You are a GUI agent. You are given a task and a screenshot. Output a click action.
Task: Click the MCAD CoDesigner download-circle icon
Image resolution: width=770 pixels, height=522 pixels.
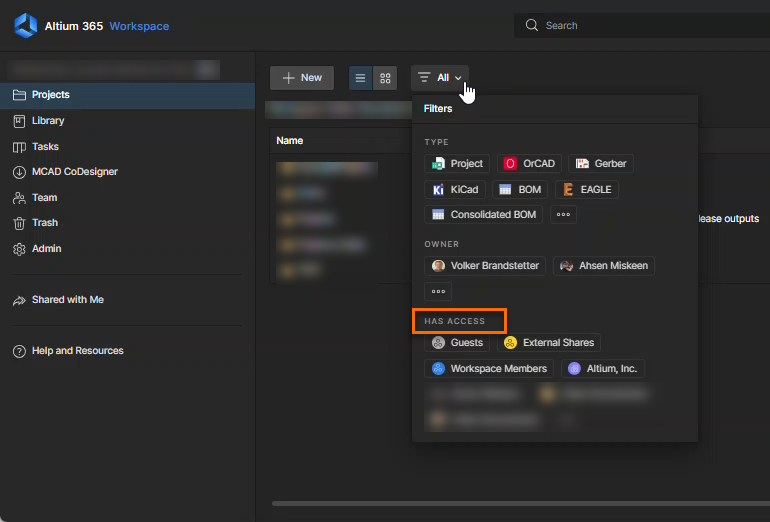[19, 172]
